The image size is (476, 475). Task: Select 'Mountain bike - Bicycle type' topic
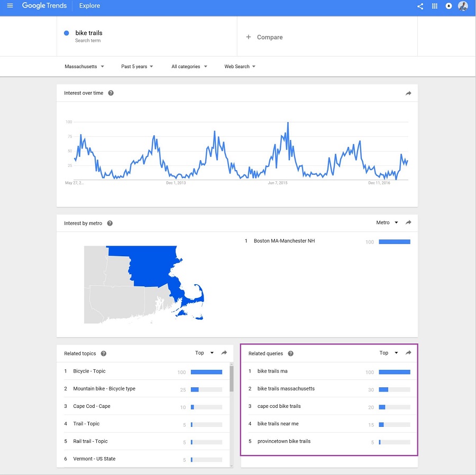tap(143, 388)
